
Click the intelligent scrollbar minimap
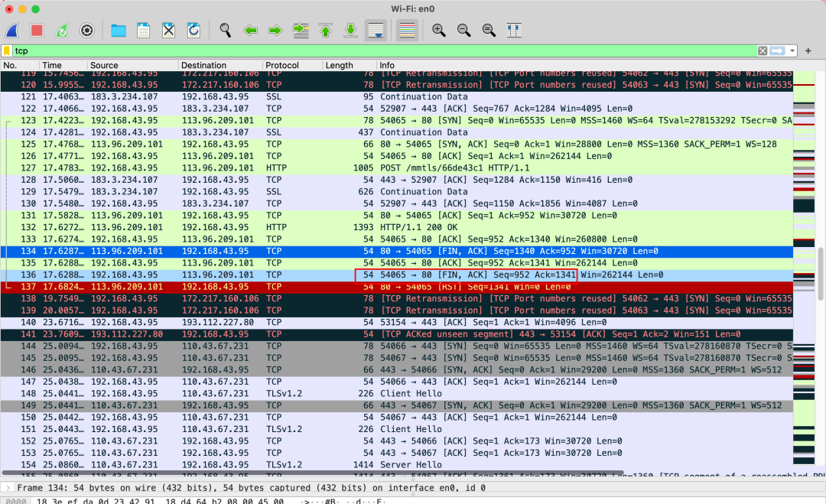click(x=804, y=268)
